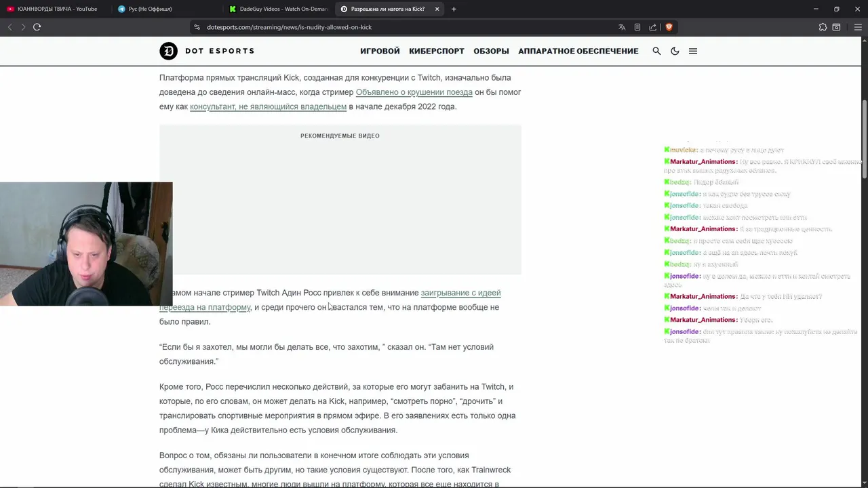Open the browser extensions puzzle icon
Screen dimensions: 868x488
pyautogui.click(x=823, y=27)
